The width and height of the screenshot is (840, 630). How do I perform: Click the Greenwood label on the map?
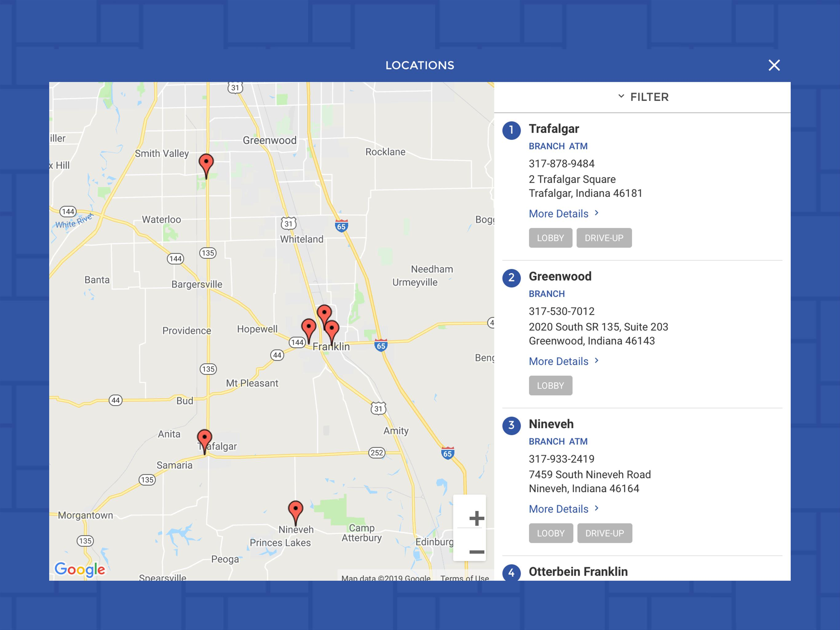tap(270, 140)
